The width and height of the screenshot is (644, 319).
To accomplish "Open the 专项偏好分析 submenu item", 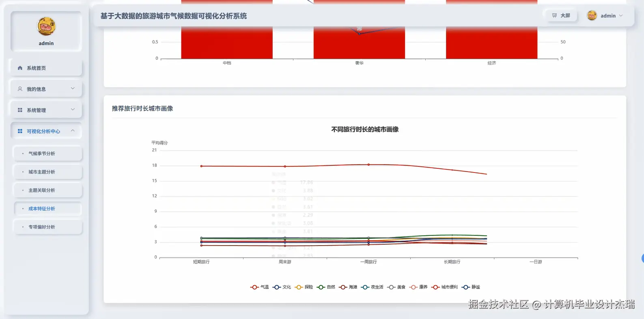I will 48,227.
